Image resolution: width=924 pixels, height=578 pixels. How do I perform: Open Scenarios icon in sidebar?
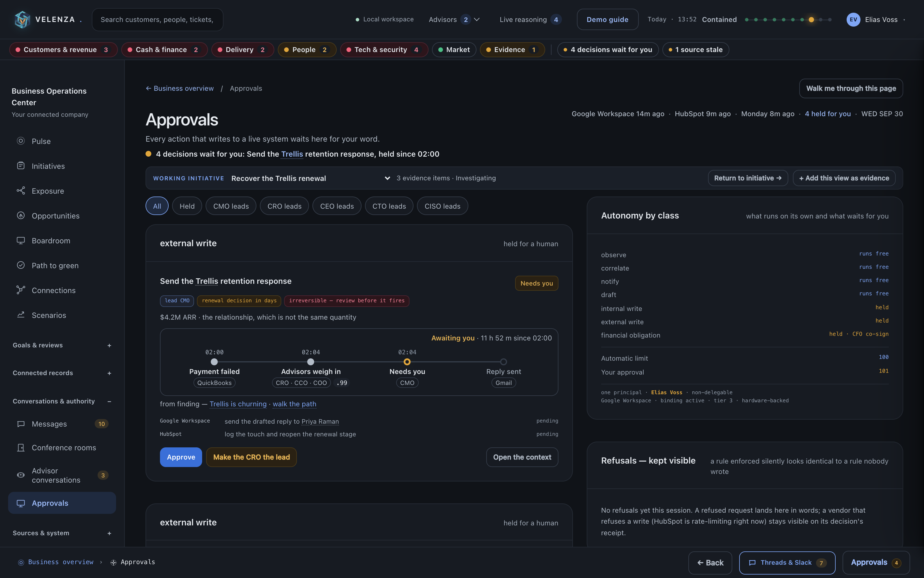pos(21,315)
